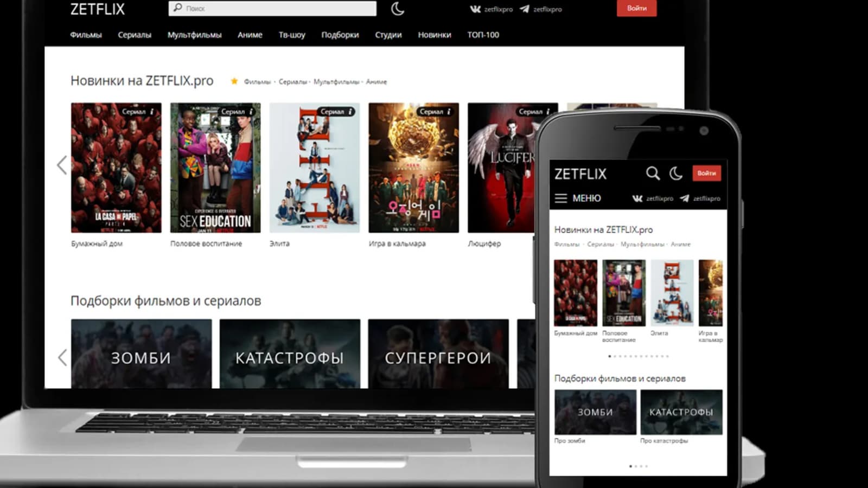The image size is (868, 488).
Task: Open VK icon on phone menu bar
Action: point(637,198)
